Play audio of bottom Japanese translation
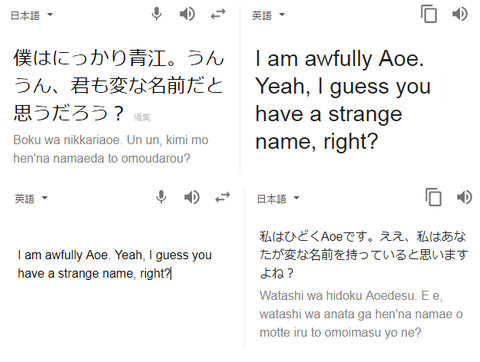Image resolution: width=480 pixels, height=362 pixels. (465, 197)
